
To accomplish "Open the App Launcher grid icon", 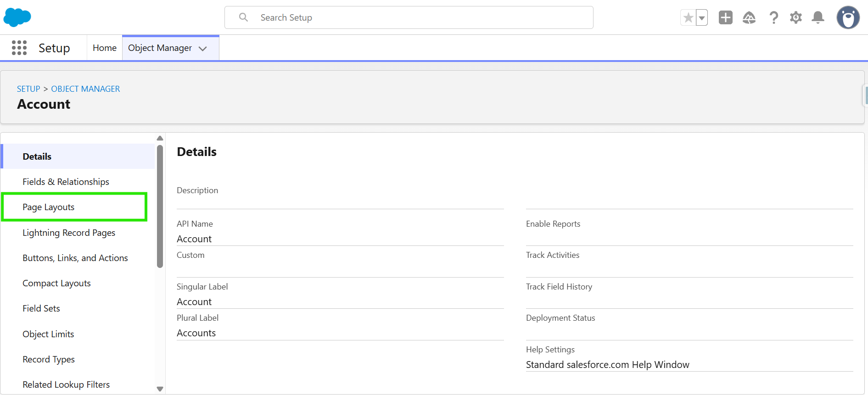I will [x=19, y=48].
